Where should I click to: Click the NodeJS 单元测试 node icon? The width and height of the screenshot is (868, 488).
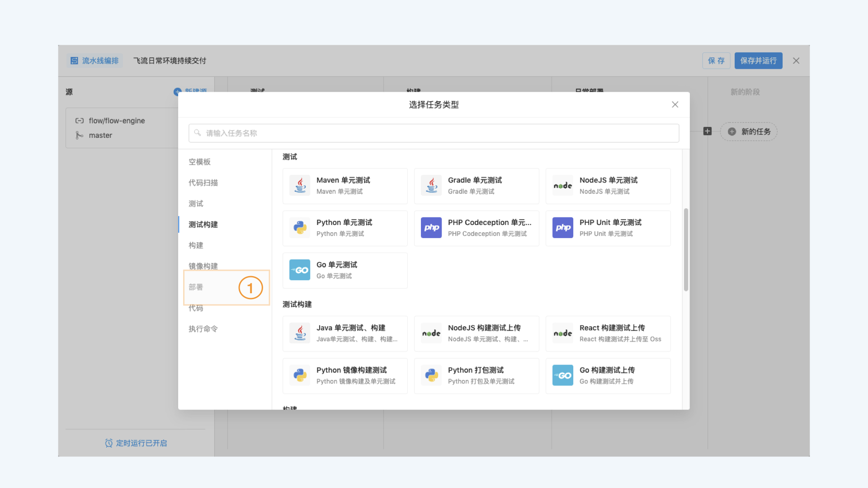pyautogui.click(x=563, y=185)
